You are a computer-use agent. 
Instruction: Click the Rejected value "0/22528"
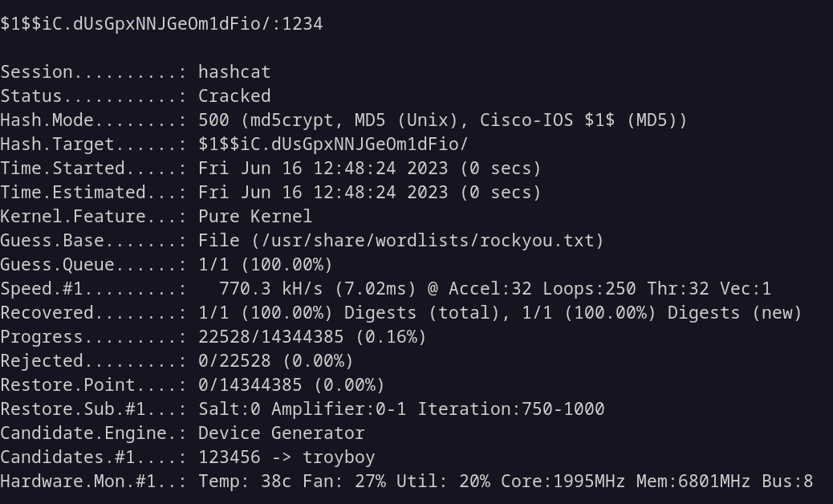245,361
